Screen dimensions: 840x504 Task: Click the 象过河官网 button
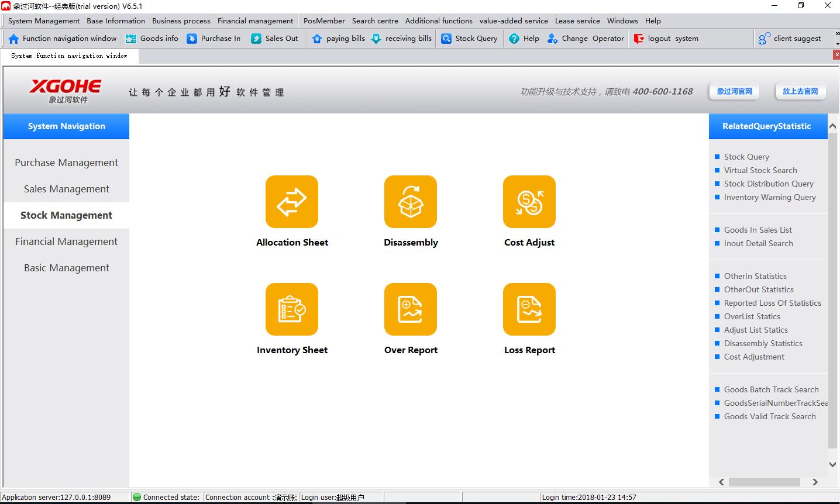[x=734, y=91]
